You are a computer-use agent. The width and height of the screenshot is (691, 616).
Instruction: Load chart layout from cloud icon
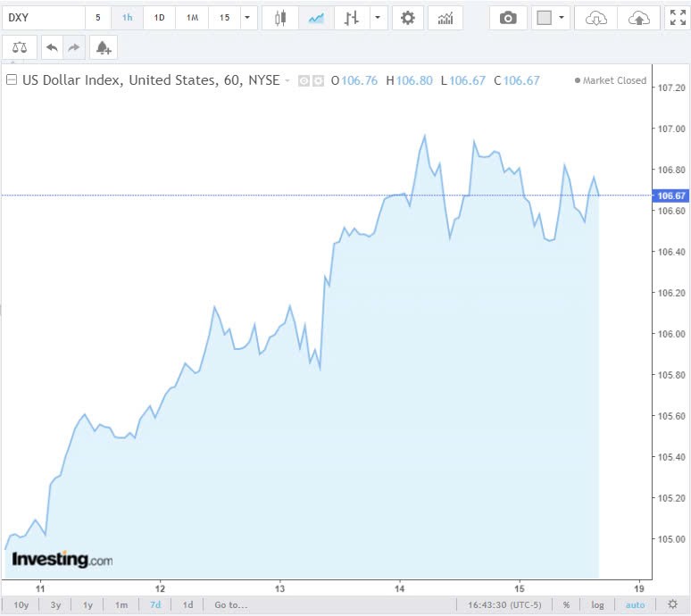[x=595, y=18]
